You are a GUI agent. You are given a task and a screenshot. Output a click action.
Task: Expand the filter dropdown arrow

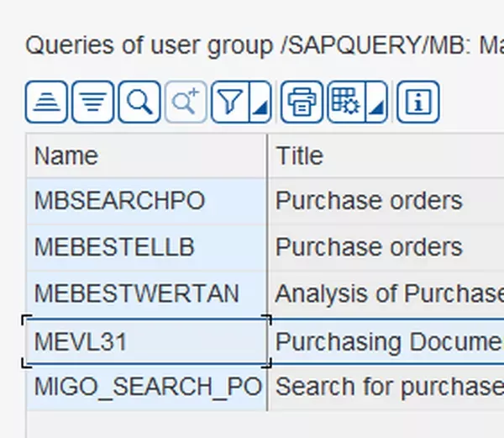[x=260, y=102]
